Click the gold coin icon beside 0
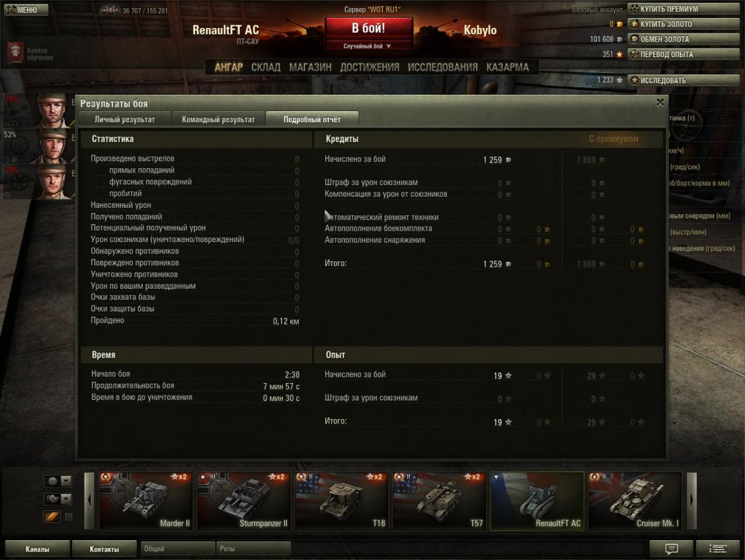The image size is (745, 560). point(619,24)
